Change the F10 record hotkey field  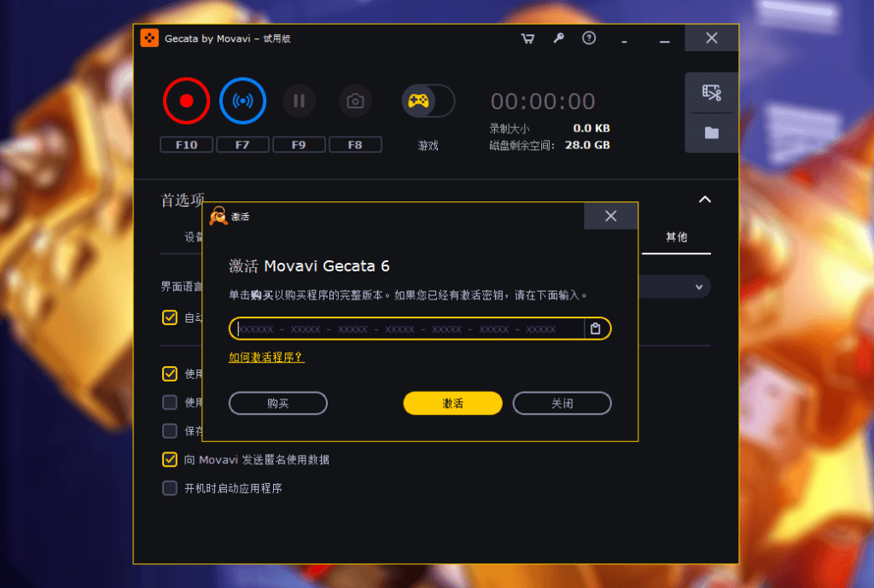(186, 145)
